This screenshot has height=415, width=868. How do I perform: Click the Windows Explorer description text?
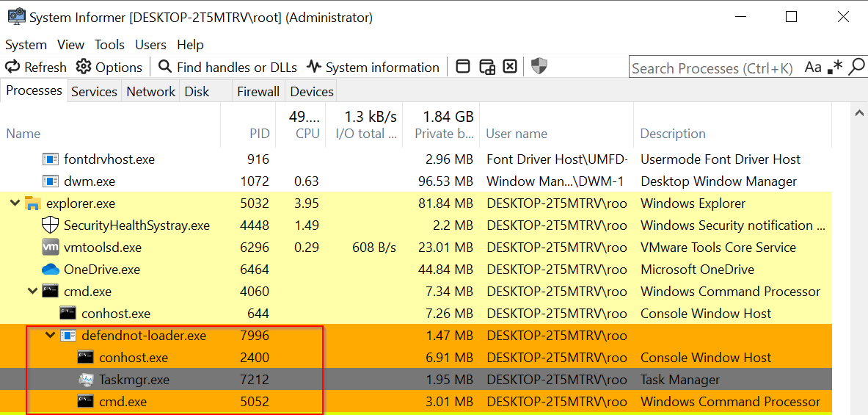pyautogui.click(x=693, y=203)
